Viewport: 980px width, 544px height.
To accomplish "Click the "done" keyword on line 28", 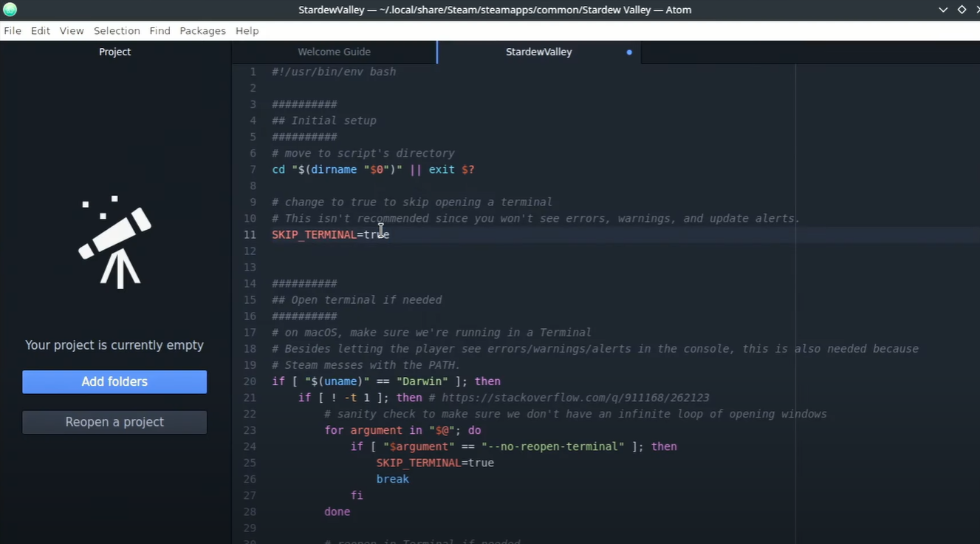I will coord(337,511).
